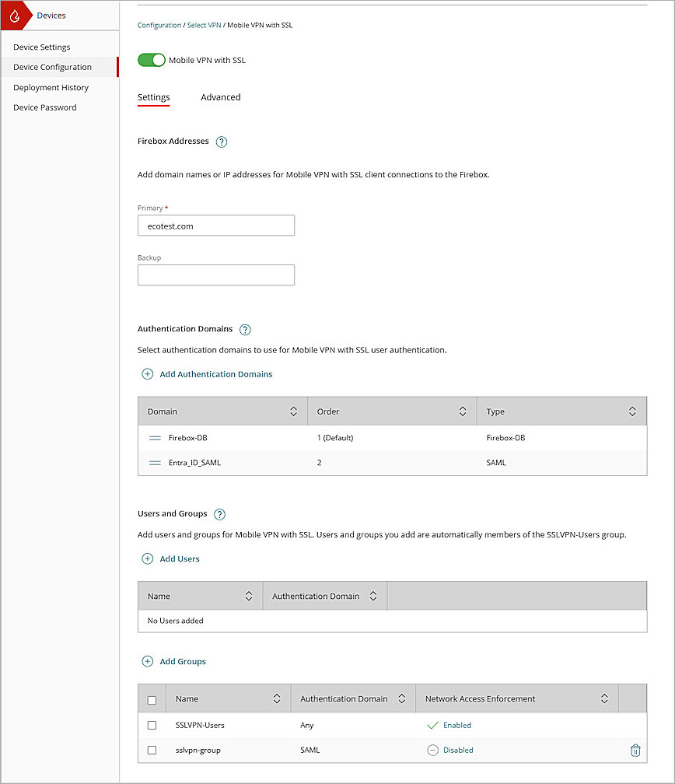Open the Configuration breadcrumb link

pyautogui.click(x=159, y=25)
